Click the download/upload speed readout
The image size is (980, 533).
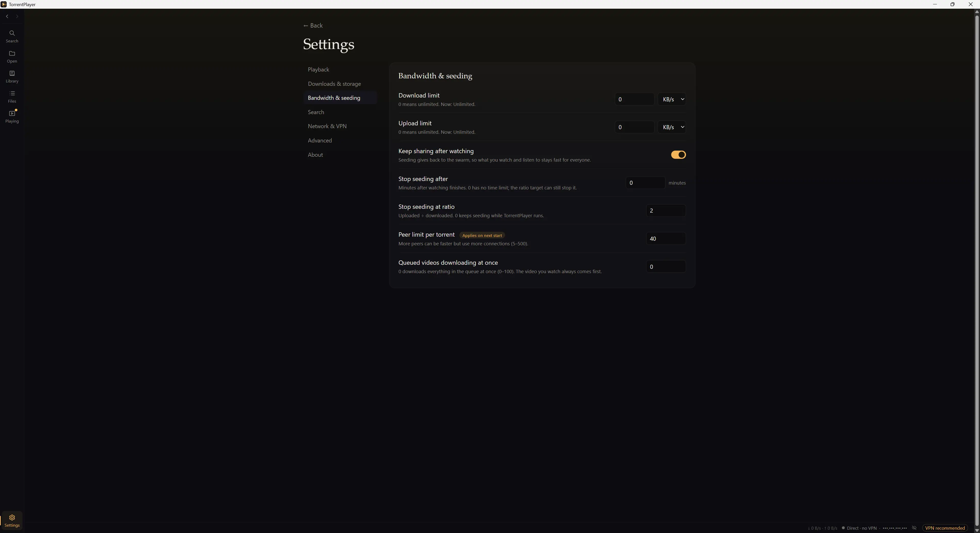tap(823, 528)
